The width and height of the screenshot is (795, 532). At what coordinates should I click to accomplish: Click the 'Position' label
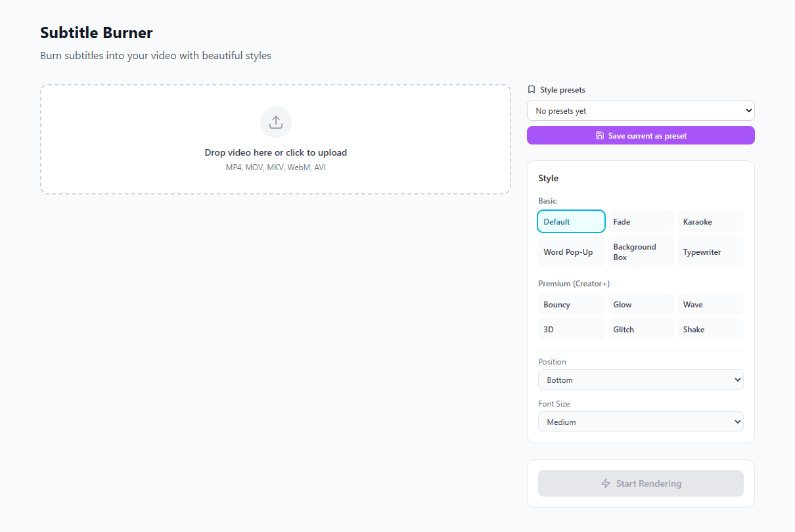tap(552, 362)
